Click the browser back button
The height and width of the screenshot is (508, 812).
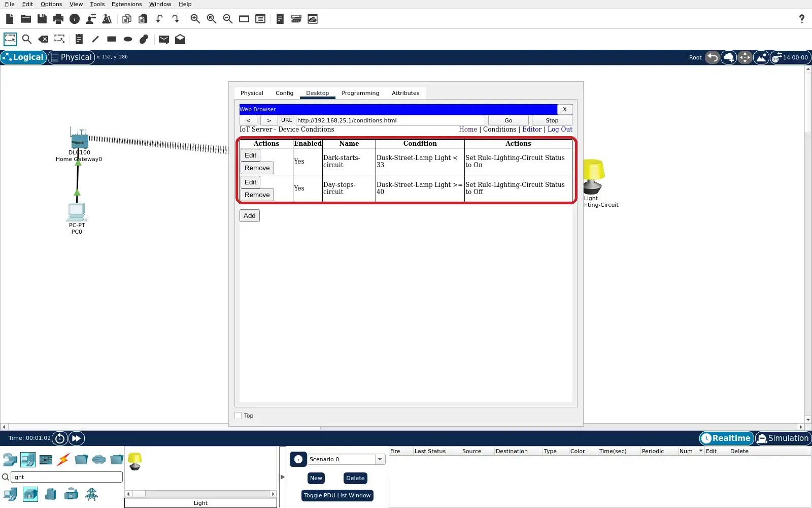pyautogui.click(x=248, y=120)
